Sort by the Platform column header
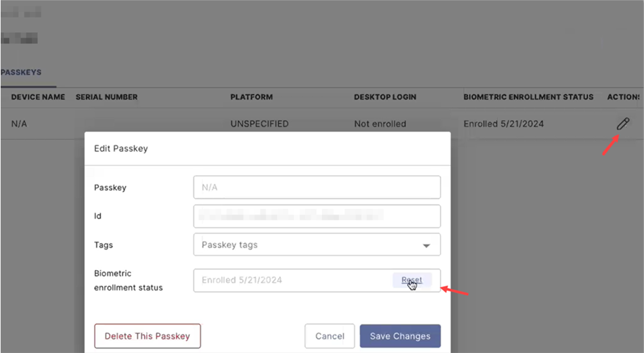Image resolution: width=644 pixels, height=353 pixels. (x=251, y=97)
